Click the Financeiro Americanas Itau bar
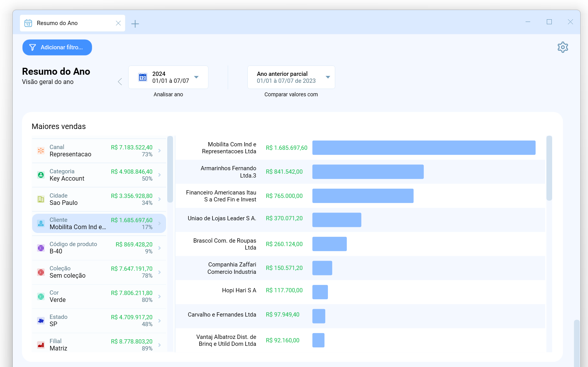 tap(363, 196)
